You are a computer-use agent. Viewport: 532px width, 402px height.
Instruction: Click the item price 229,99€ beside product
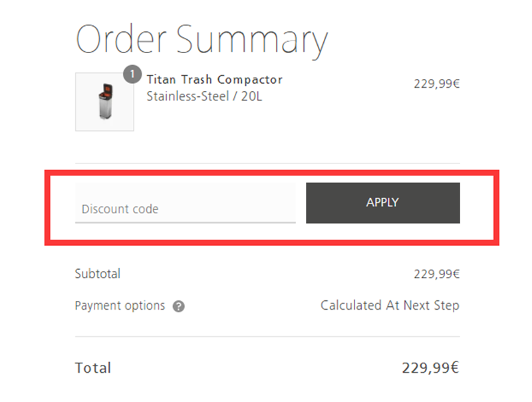pos(437,83)
